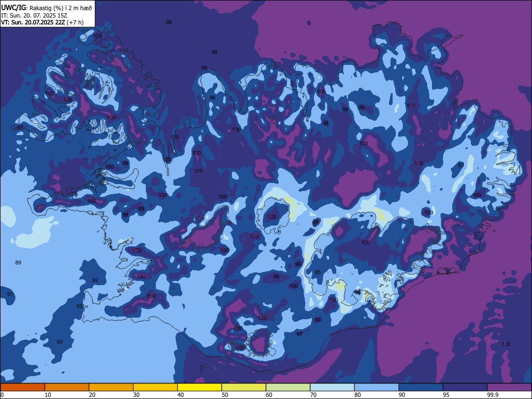
Task: Click the dark orange 0–10 legend swatch
Action: click(23, 387)
